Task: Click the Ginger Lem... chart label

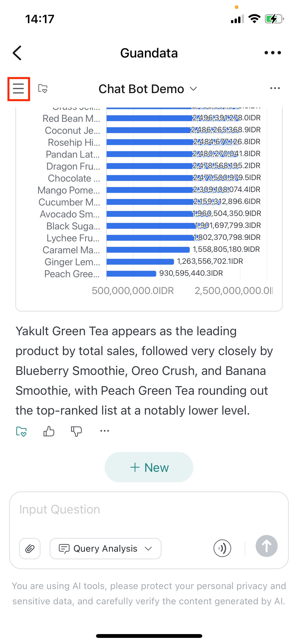Action: click(x=72, y=262)
